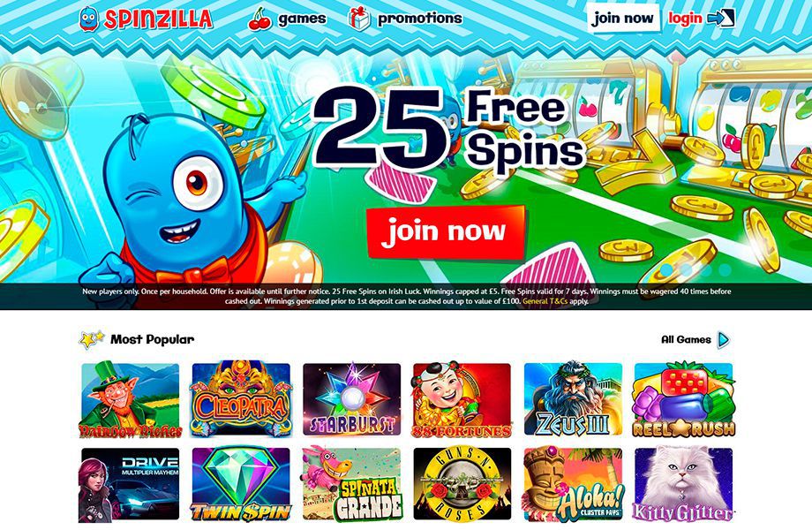Click the All Games arrow icon
Viewport: 812px width, 530px height.
point(724,340)
